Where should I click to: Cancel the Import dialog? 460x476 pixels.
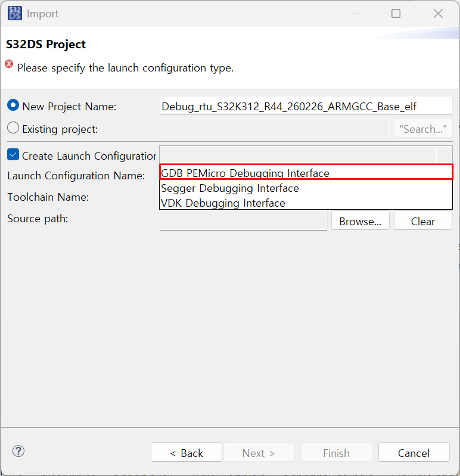[x=414, y=452]
